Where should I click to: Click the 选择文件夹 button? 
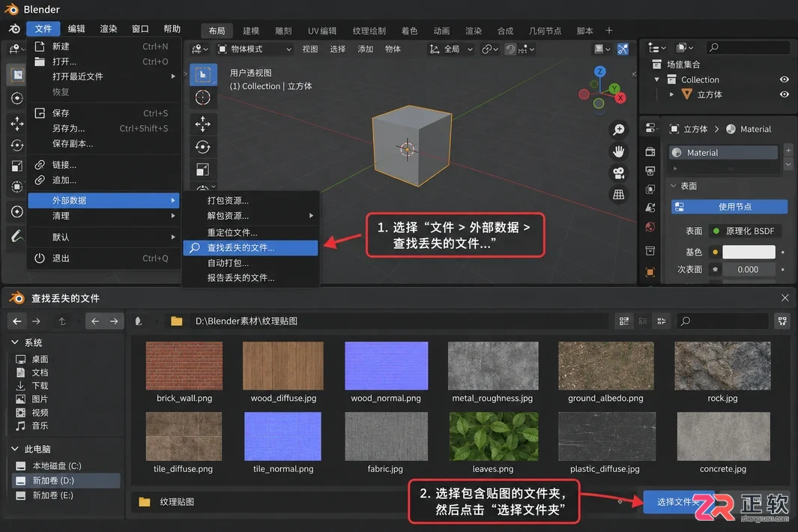678,502
